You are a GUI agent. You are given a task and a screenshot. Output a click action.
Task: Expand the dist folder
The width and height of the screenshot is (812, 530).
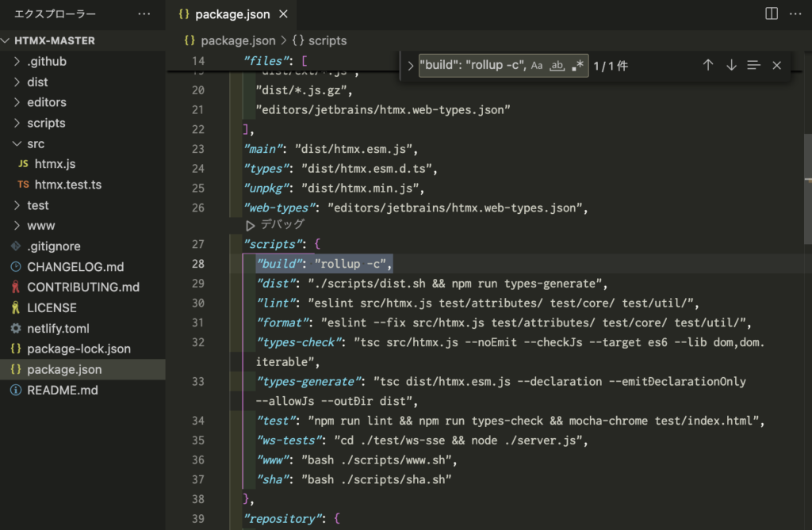tap(37, 82)
